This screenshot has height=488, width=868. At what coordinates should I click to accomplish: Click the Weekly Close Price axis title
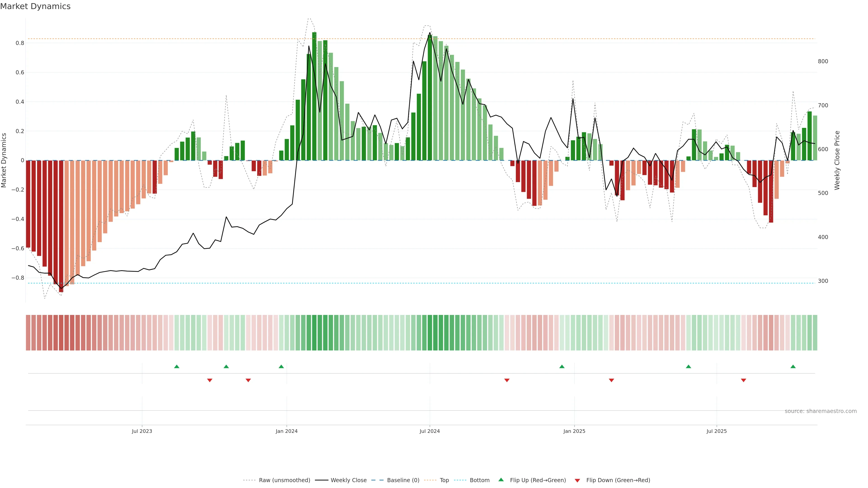pyautogui.click(x=837, y=160)
